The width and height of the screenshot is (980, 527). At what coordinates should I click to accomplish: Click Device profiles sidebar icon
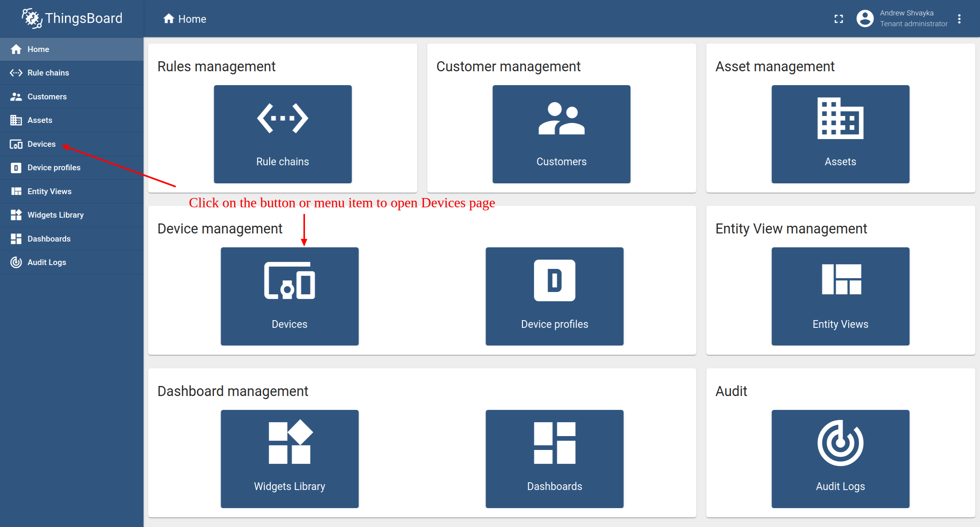click(x=16, y=168)
